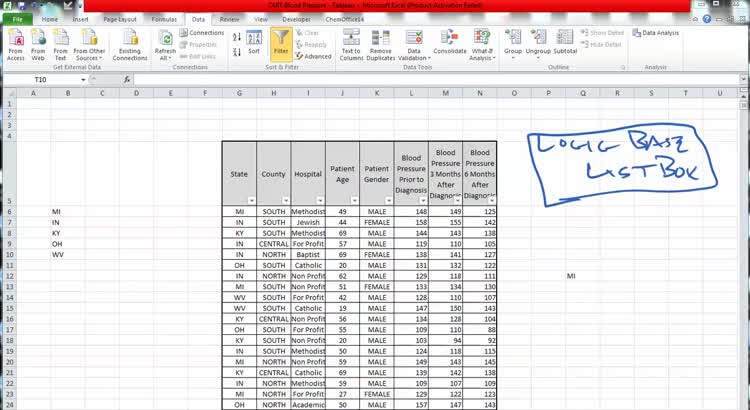Launch Text to Columns wizard
750x410 pixels.
pyautogui.click(x=351, y=45)
